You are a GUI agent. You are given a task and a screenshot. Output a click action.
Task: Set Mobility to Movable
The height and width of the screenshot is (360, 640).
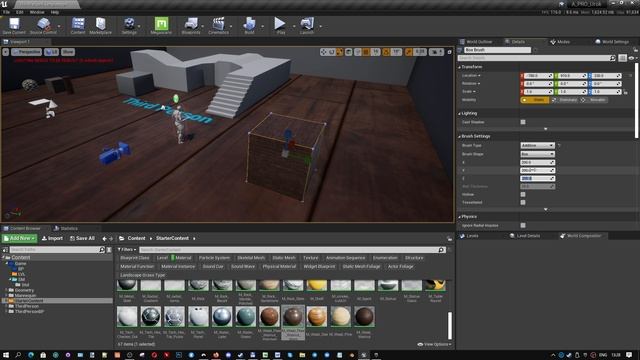click(594, 100)
